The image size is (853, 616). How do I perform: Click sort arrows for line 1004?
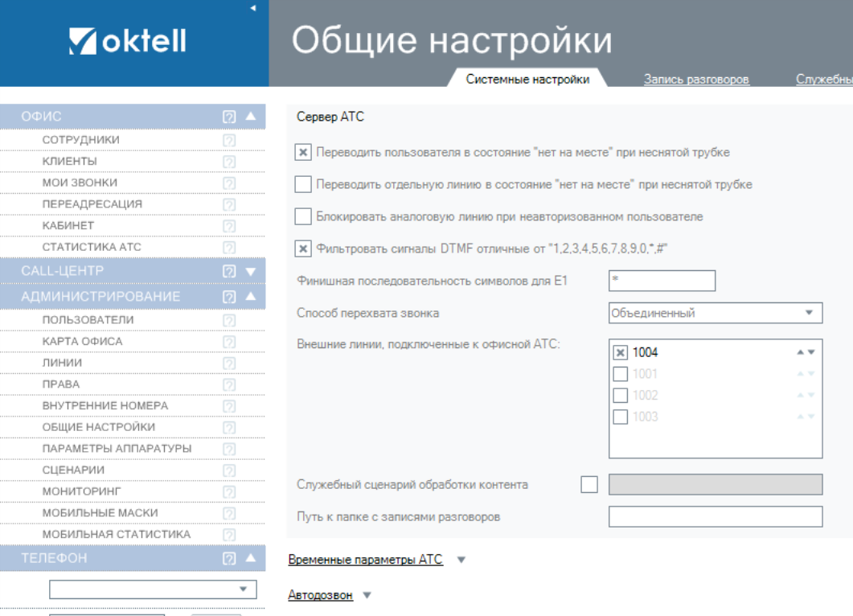805,353
